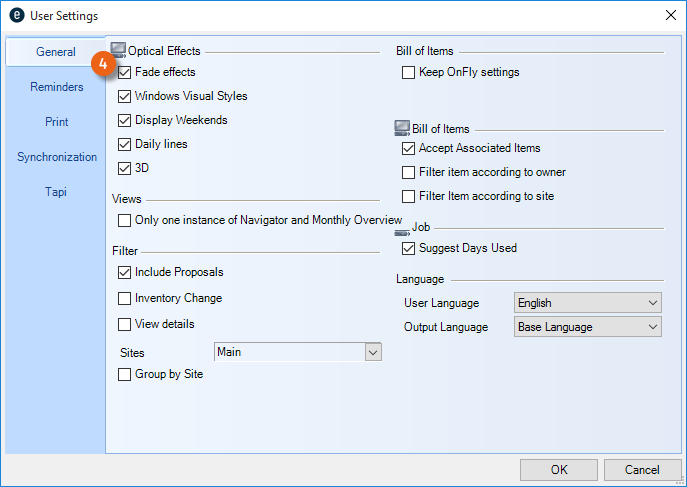Click the small icon next to Job heading

pyautogui.click(x=403, y=229)
